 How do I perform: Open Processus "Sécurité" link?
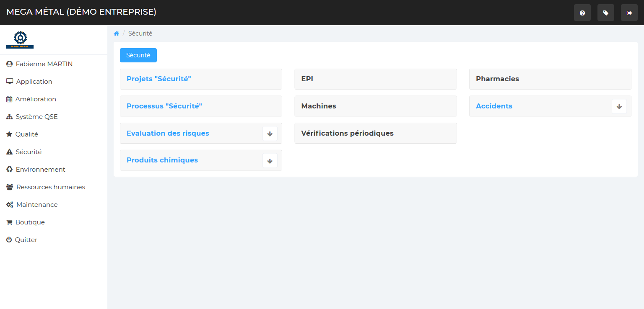click(164, 106)
